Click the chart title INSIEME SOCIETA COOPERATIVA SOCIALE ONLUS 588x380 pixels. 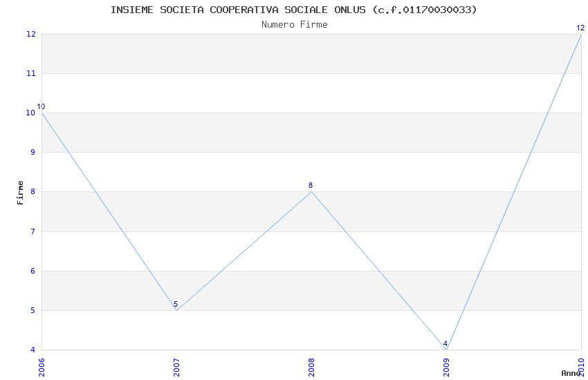coord(293,10)
